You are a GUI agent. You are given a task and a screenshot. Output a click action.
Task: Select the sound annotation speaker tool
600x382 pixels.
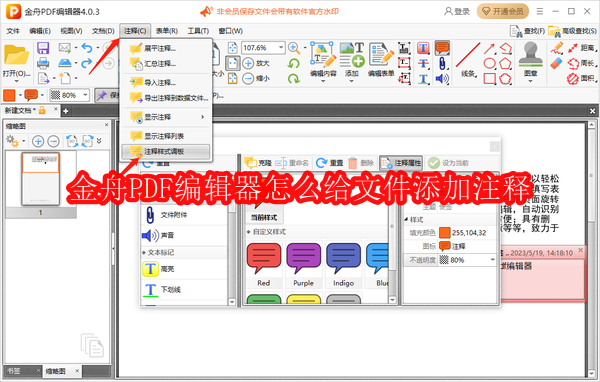(442, 79)
